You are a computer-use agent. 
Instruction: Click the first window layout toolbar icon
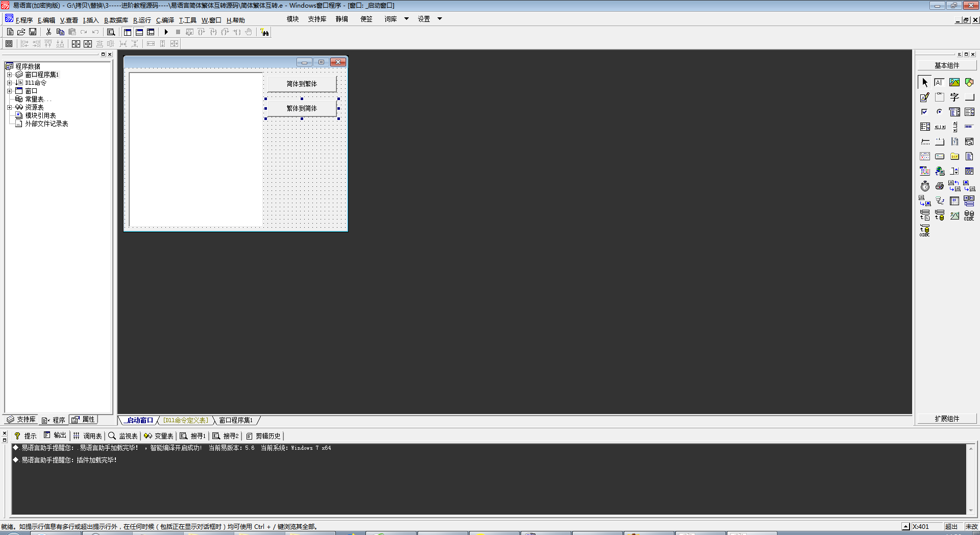(x=128, y=32)
